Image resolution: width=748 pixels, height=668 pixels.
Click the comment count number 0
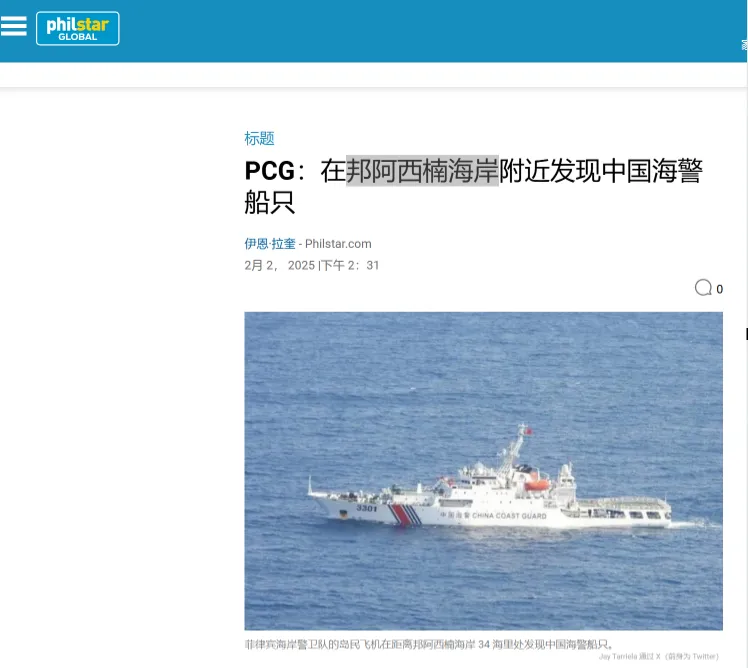point(719,289)
